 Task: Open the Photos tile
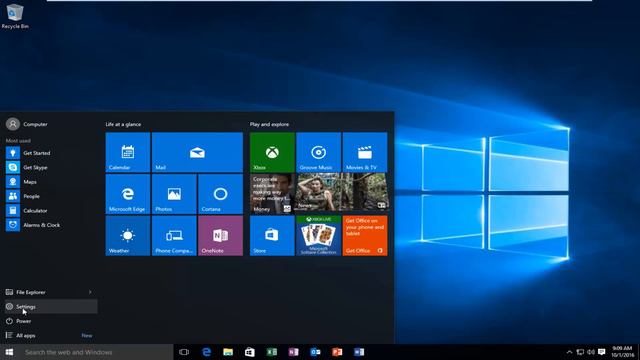pos(174,194)
